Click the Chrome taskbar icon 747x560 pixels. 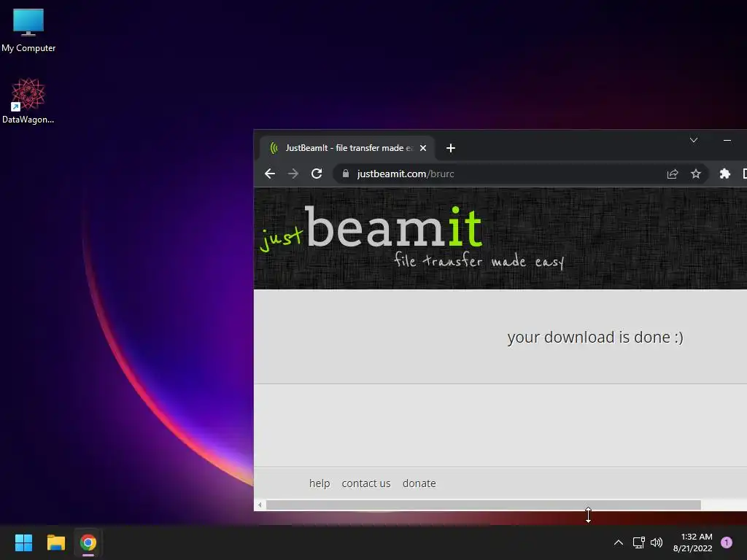(88, 542)
